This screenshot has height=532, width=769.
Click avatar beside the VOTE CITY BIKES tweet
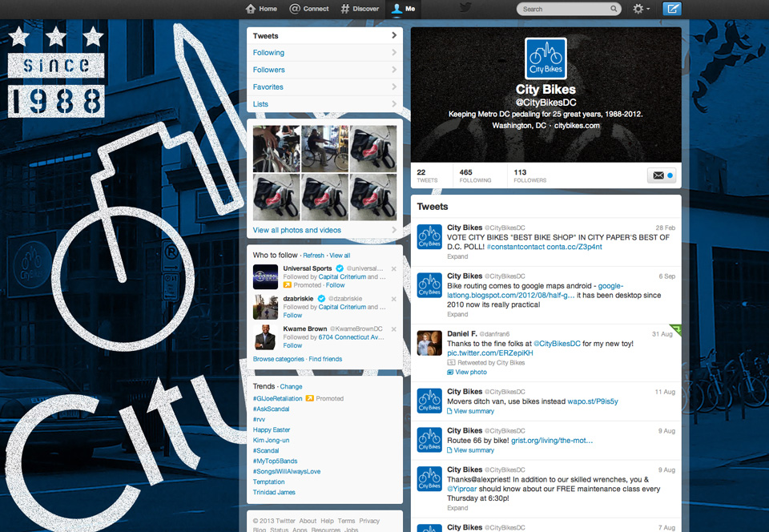(x=429, y=237)
